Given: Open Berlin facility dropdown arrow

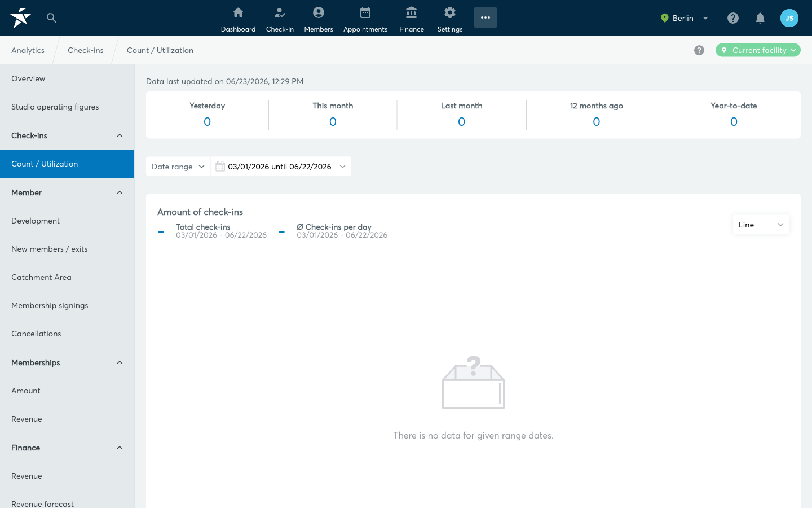Looking at the screenshot, I should [x=705, y=18].
